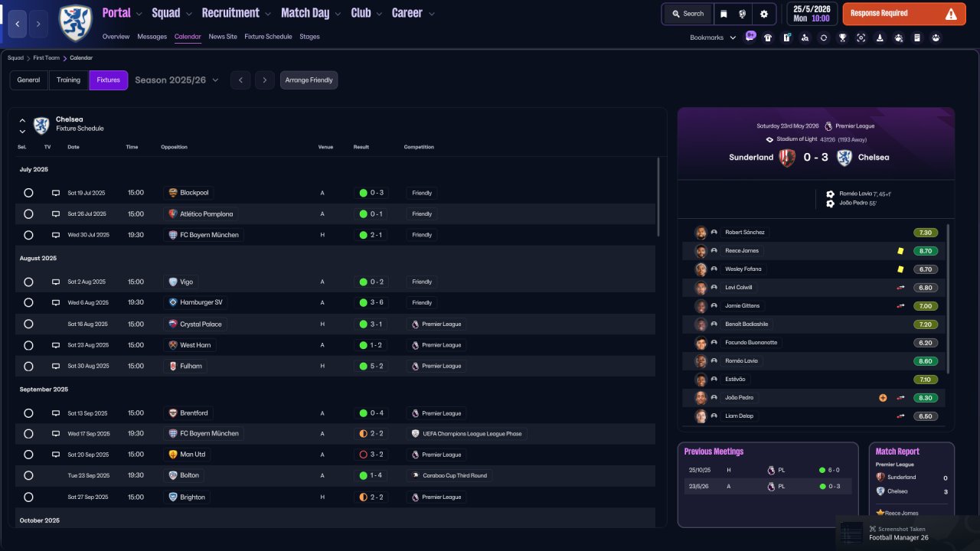Open the Chelsea club badge in the header
This screenshot has width=980, height=551.
pos(75,23)
